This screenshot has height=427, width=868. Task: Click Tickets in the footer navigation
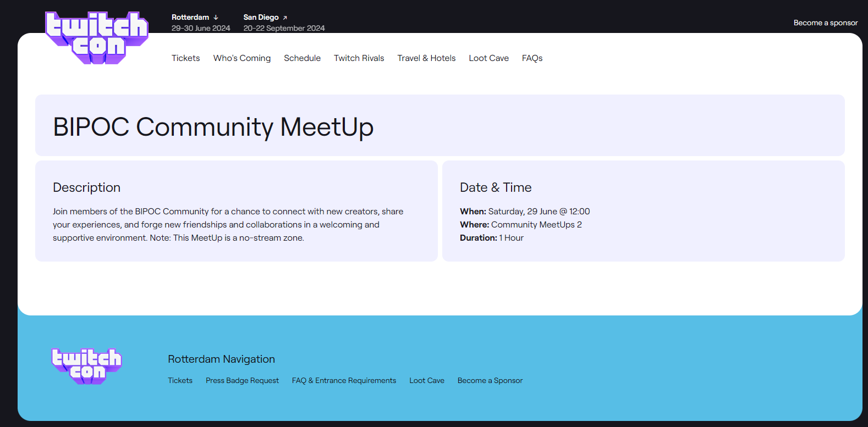click(180, 380)
